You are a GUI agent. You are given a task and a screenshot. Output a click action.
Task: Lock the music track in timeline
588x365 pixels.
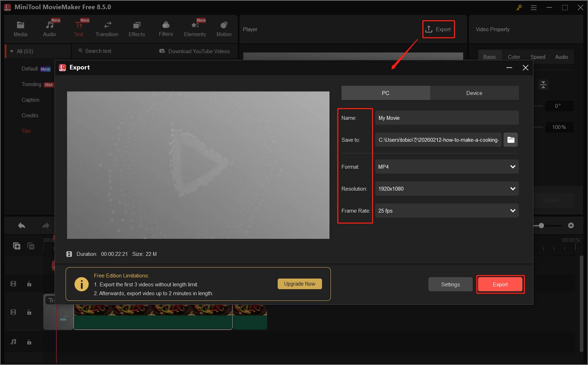tap(29, 342)
